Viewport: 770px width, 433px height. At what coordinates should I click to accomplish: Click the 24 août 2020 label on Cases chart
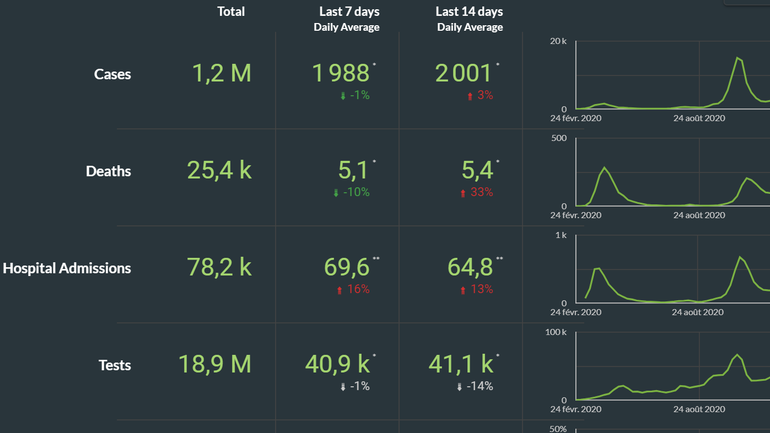698,118
